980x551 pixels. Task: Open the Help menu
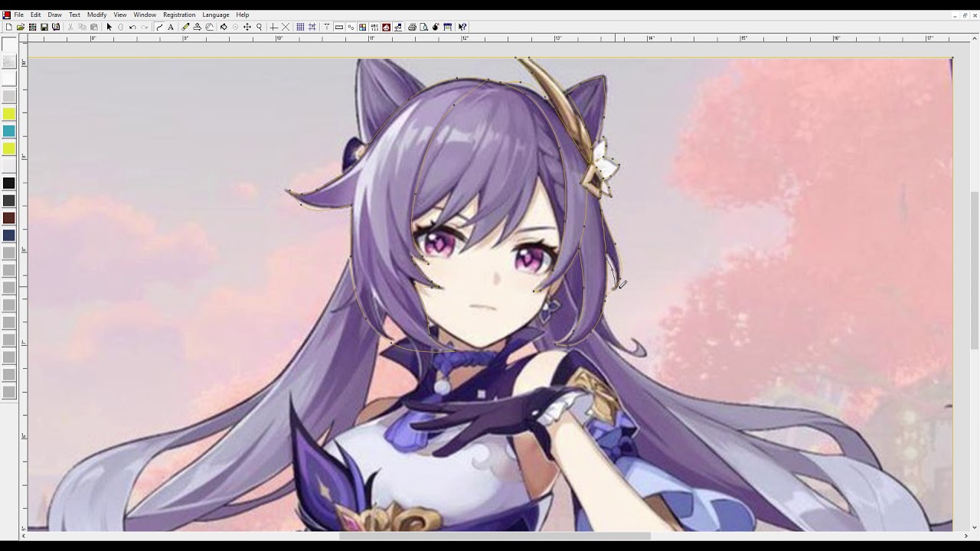pyautogui.click(x=243, y=15)
